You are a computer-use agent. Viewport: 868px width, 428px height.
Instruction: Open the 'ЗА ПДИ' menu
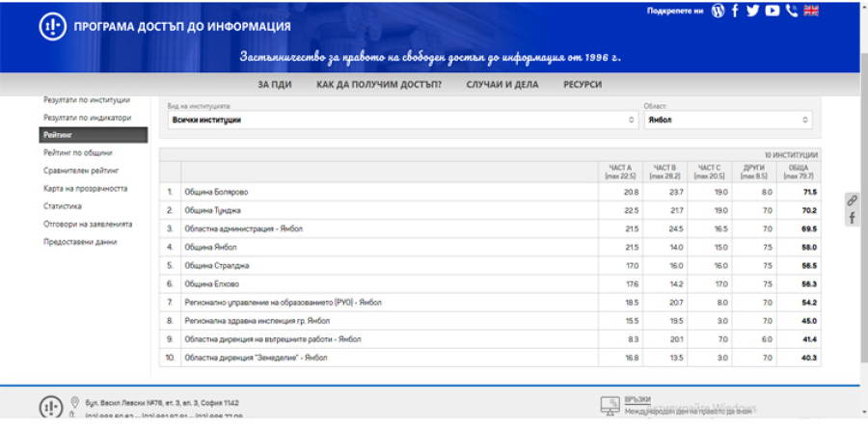point(275,85)
